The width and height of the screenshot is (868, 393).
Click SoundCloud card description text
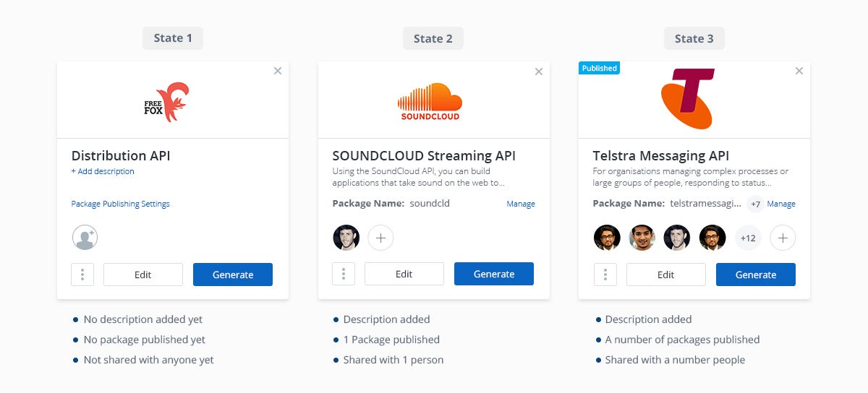419,177
